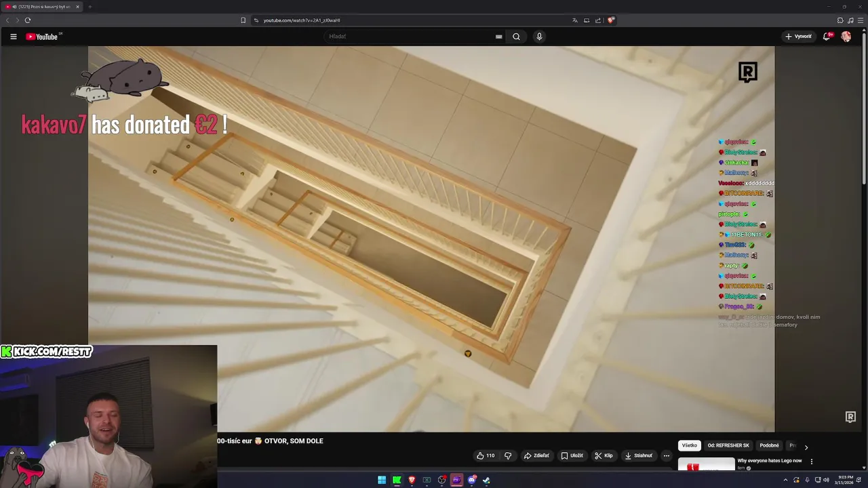The width and height of the screenshot is (868, 488).
Task: Click the picture-in-picture address bar icon
Action: click(x=587, y=20)
